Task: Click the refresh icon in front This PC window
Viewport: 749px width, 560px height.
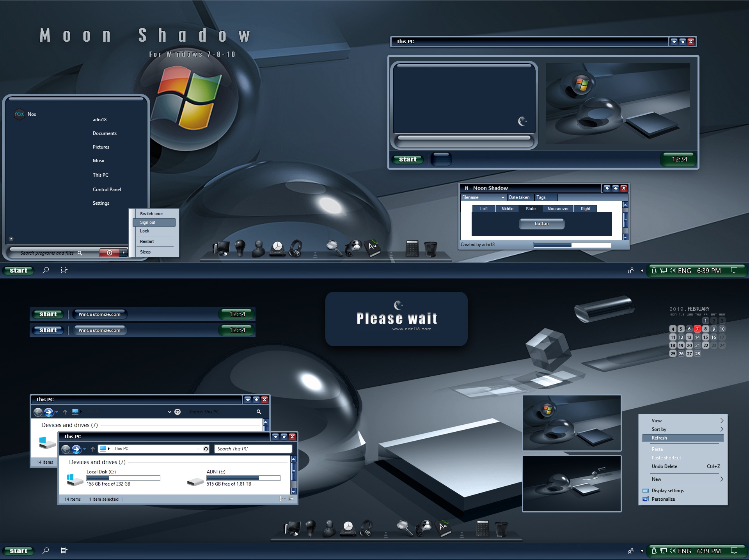Action: pyautogui.click(x=206, y=449)
